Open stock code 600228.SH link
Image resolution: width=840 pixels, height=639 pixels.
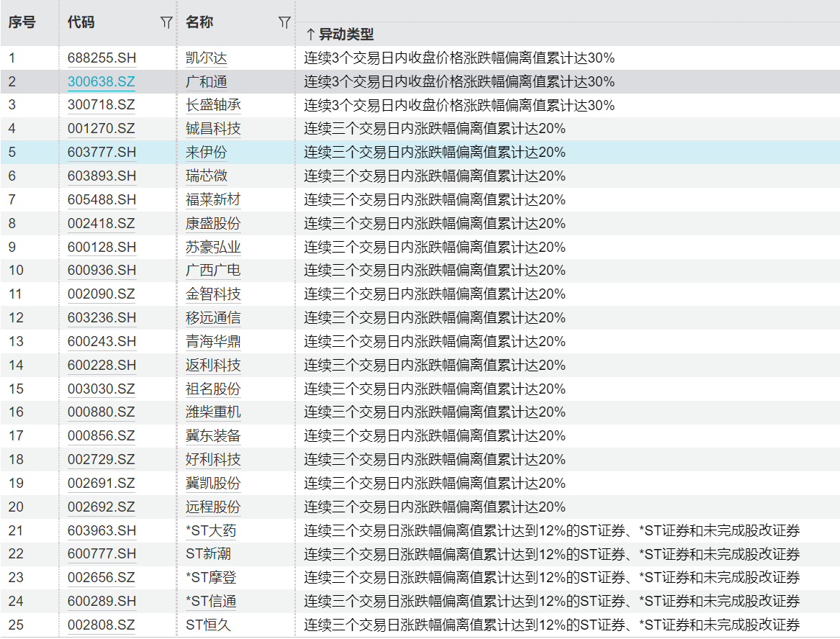point(101,366)
